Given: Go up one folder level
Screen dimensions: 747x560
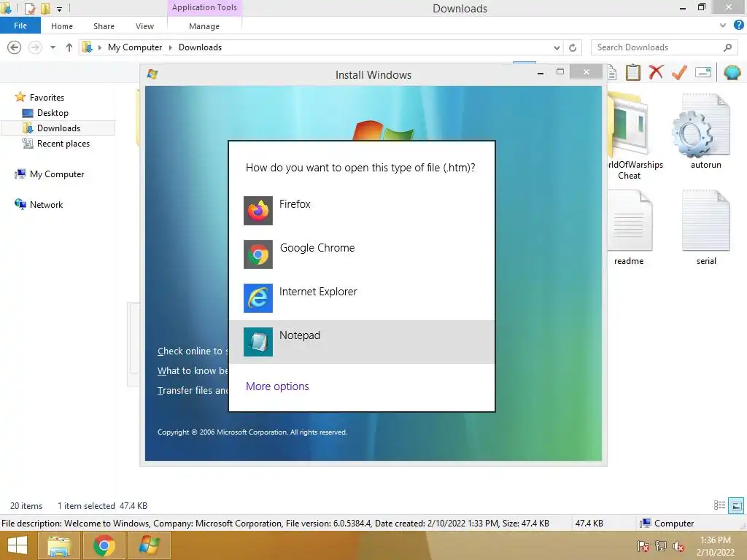Looking at the screenshot, I should coord(69,47).
